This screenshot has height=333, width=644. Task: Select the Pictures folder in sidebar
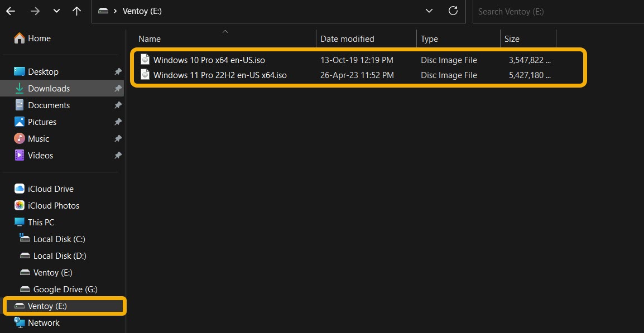(42, 122)
